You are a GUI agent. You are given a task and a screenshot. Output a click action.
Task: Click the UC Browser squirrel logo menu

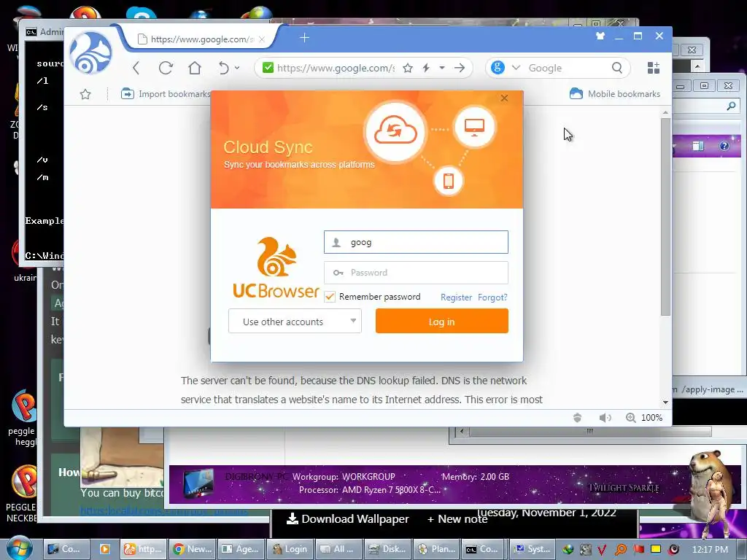(x=90, y=52)
